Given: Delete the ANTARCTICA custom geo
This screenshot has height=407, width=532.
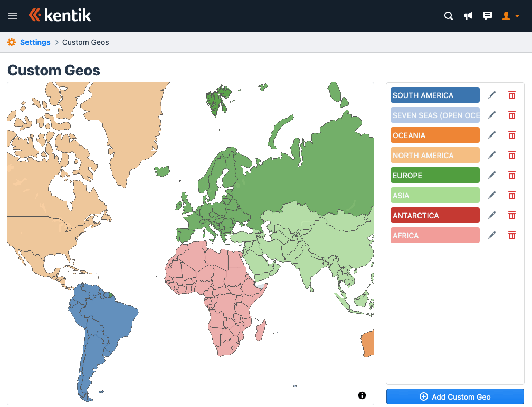Looking at the screenshot, I should click(511, 215).
